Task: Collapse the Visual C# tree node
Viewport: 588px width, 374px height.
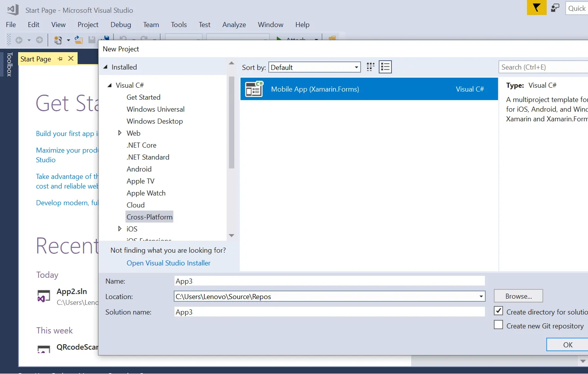Action: pyautogui.click(x=110, y=85)
